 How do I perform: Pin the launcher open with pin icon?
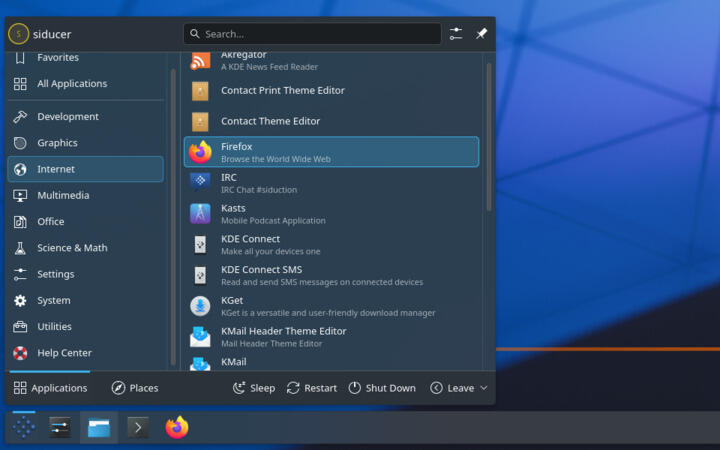pyautogui.click(x=481, y=34)
